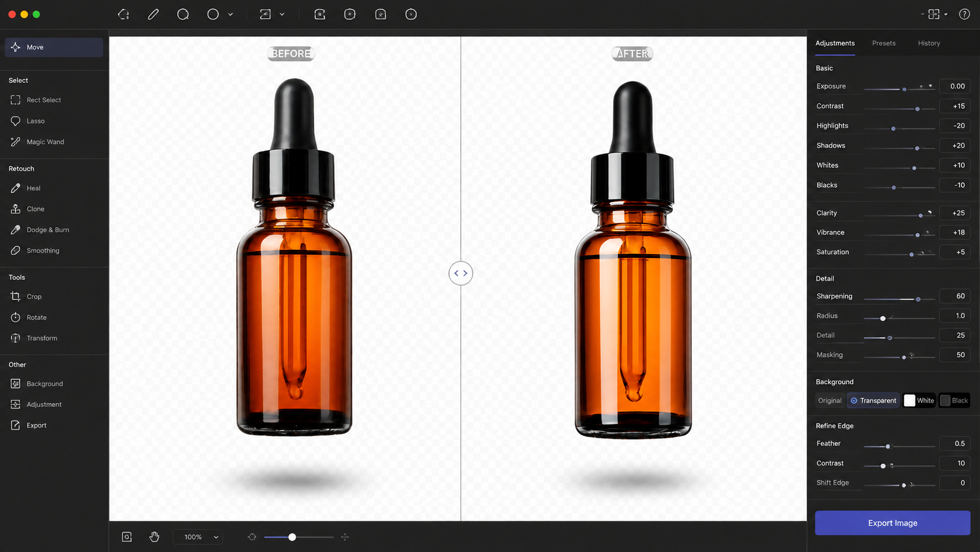Image resolution: width=980 pixels, height=552 pixels.
Task: Open the 100% zoom level dropdown
Action: (199, 537)
